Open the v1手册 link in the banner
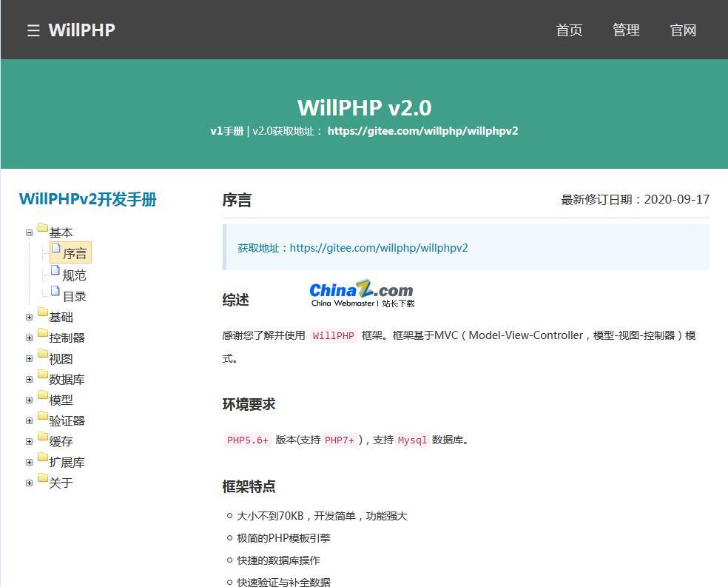Viewport: 728px width, 587px height. [227, 131]
